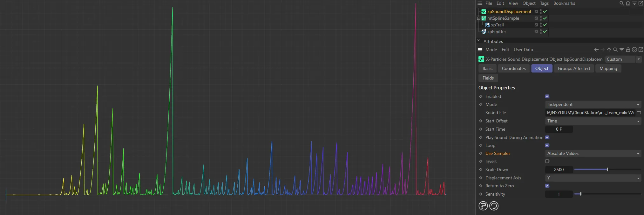644x215 pixels.
Task: Toggle visibility dots for xpSoundDisplacement
Action: 541,11
